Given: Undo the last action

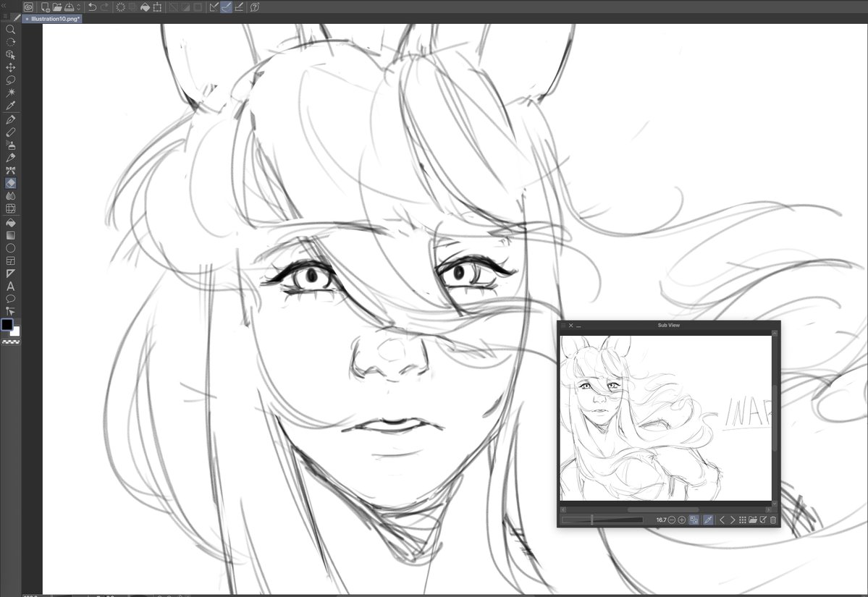Looking at the screenshot, I should coord(93,7).
